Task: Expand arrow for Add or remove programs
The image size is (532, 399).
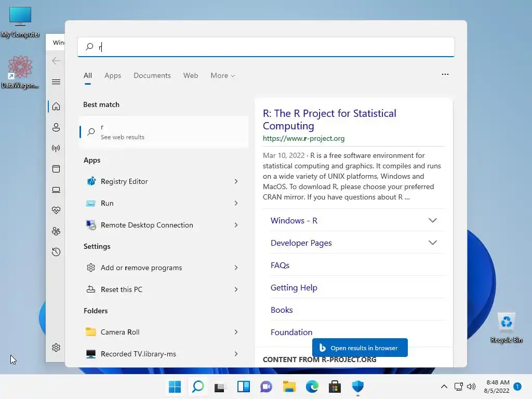Action: click(x=236, y=268)
